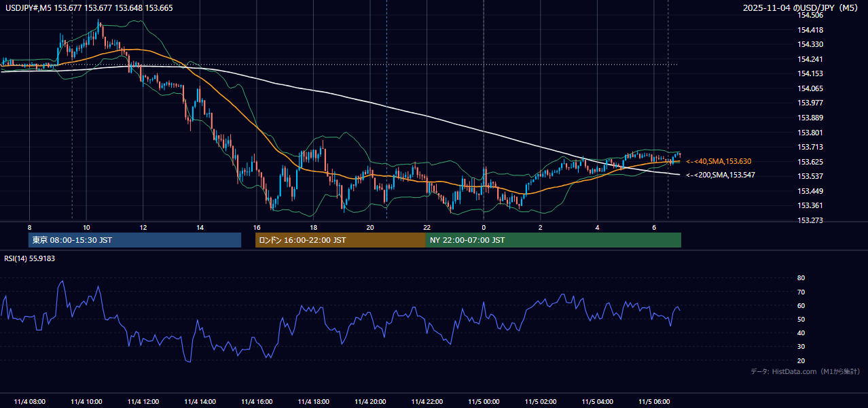
Task: Click hour label 4 under price chart
Action: [x=597, y=227]
